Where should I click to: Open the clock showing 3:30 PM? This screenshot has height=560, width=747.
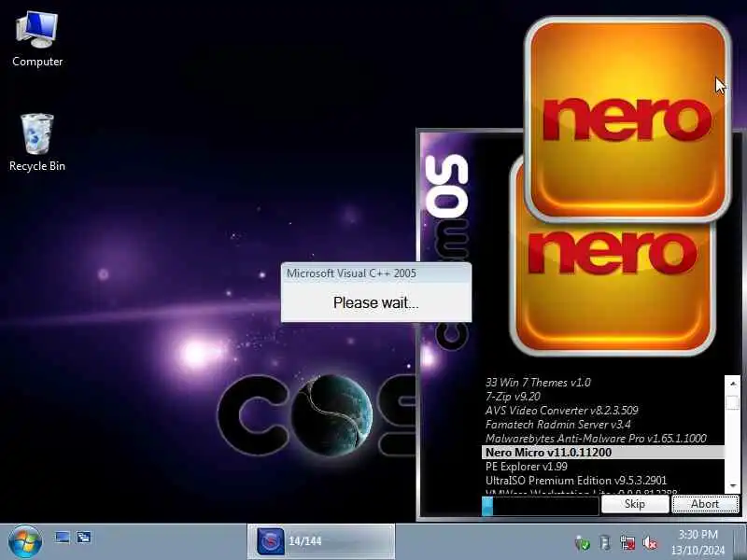(x=698, y=542)
